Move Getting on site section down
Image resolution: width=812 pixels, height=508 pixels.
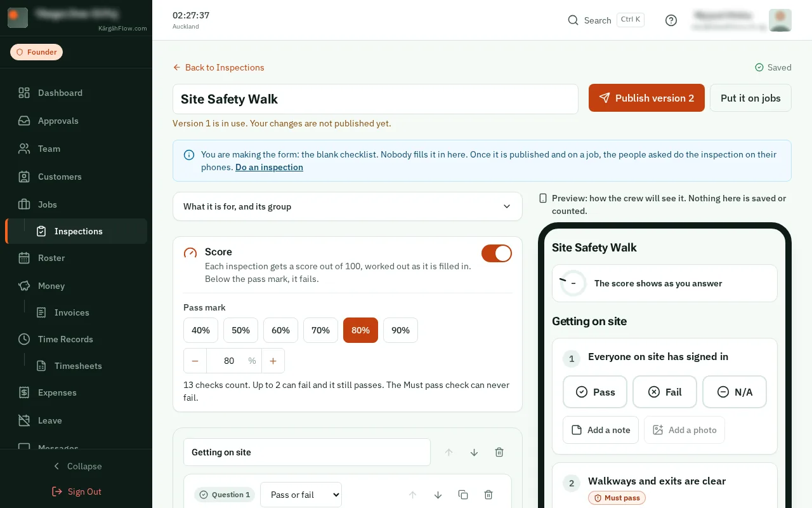click(474, 452)
